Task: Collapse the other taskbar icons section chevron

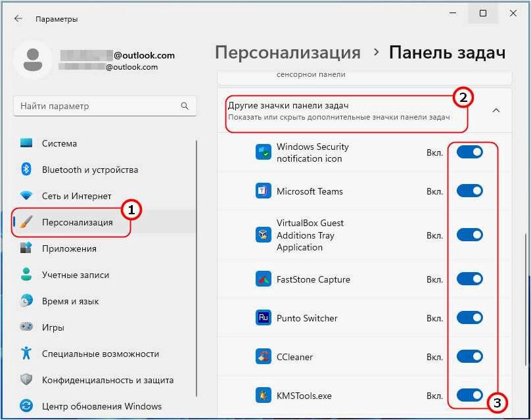Action: tap(496, 110)
